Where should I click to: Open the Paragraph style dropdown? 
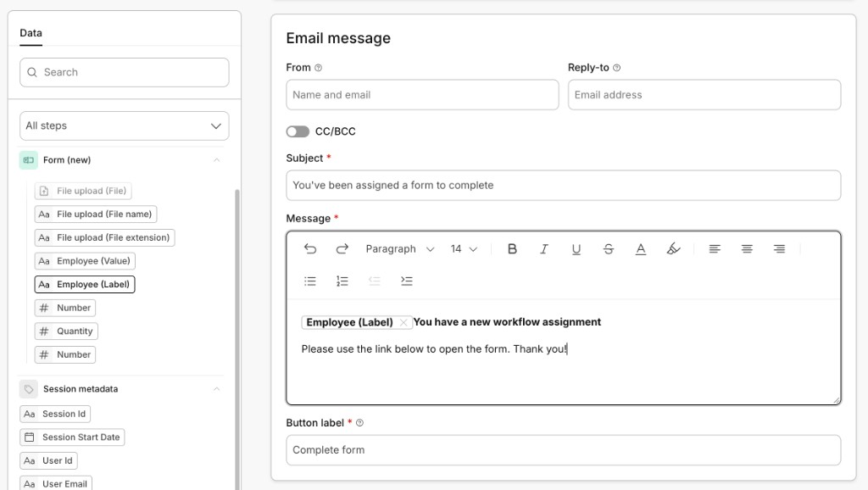tap(400, 249)
